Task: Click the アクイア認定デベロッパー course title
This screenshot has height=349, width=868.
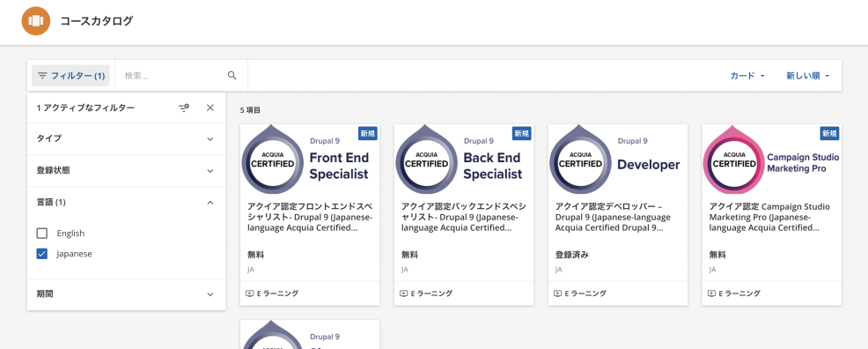Action: (x=614, y=217)
